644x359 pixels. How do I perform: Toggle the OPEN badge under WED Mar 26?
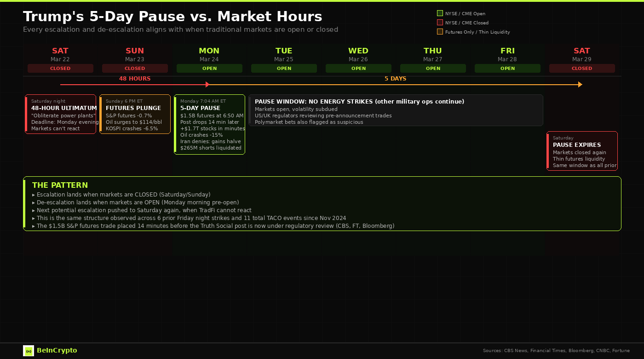coord(358,68)
